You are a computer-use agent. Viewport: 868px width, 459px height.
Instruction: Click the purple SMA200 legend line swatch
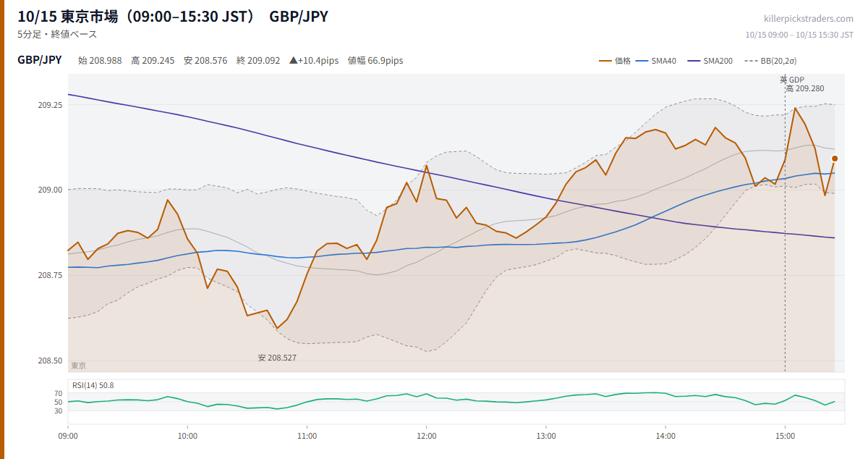pyautogui.click(x=694, y=61)
